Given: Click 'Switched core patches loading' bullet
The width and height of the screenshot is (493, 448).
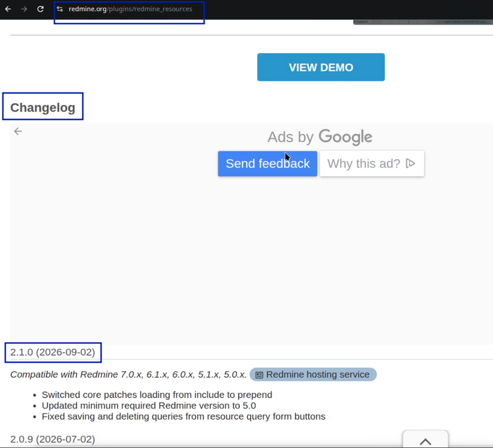Looking at the screenshot, I should [x=157, y=394].
